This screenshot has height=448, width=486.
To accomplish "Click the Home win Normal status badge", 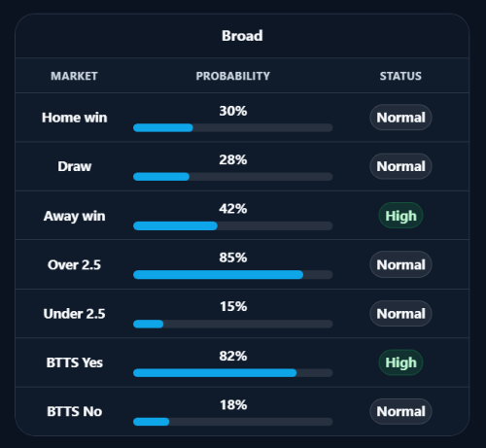I will click(400, 118).
